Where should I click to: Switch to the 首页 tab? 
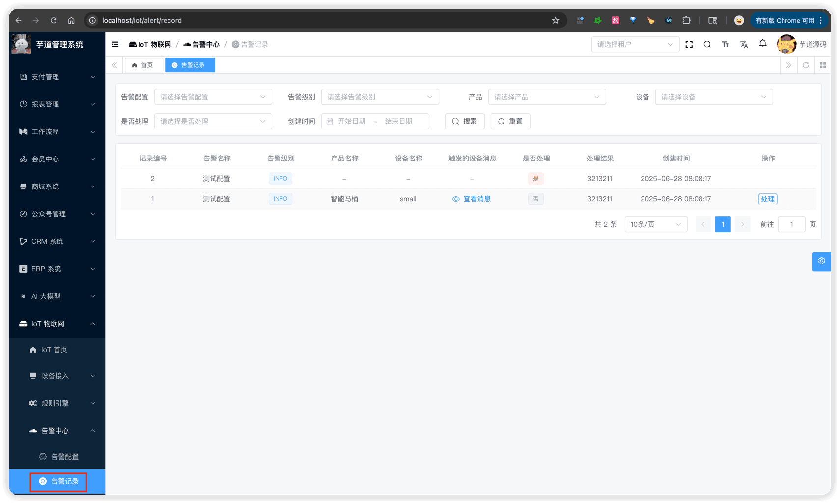point(143,64)
